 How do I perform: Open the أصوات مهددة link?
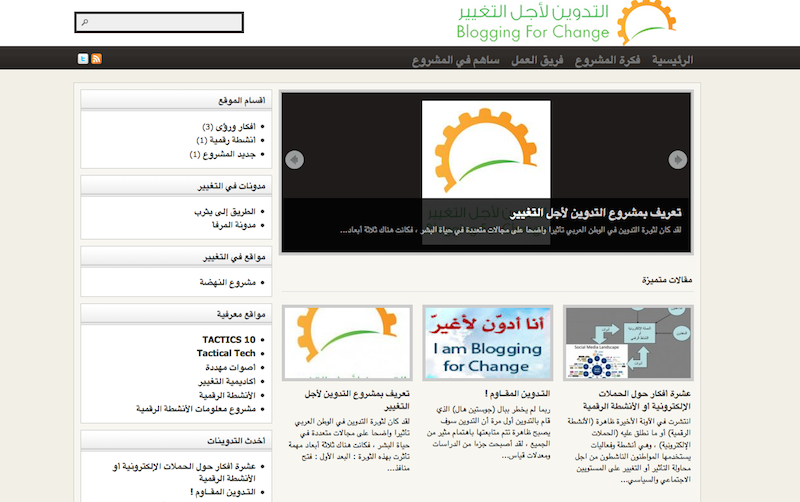(x=230, y=367)
